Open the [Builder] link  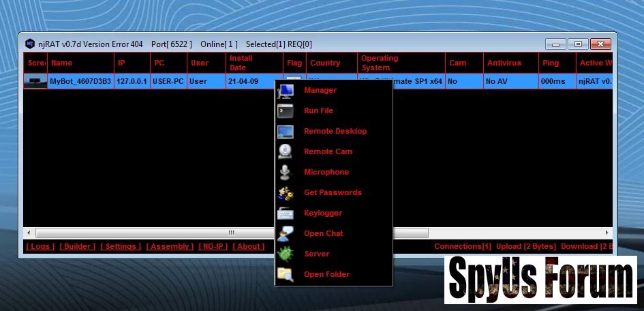point(77,246)
